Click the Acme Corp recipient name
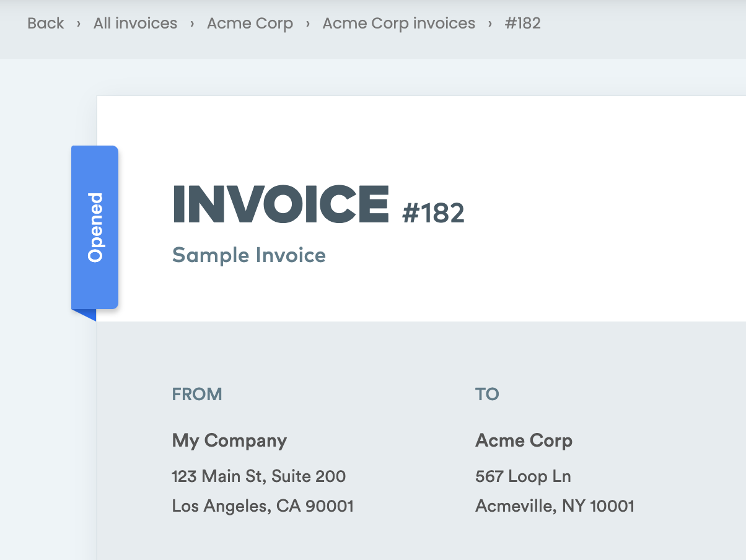 [x=524, y=440]
